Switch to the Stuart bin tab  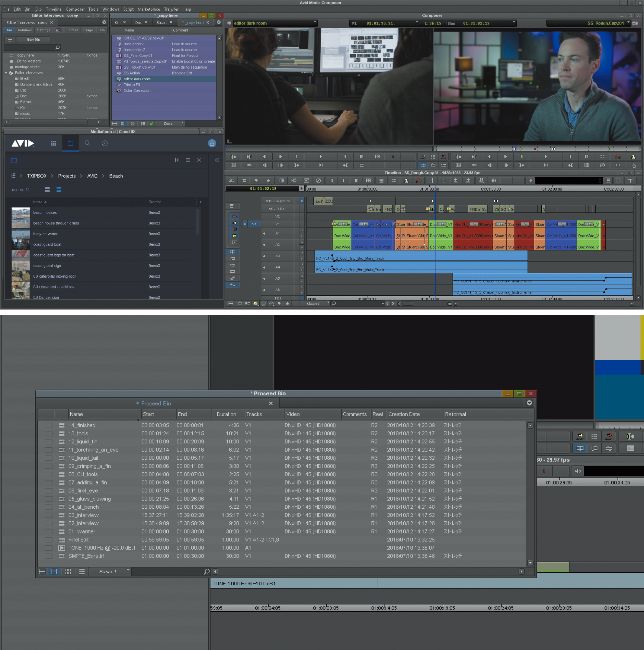point(162,23)
